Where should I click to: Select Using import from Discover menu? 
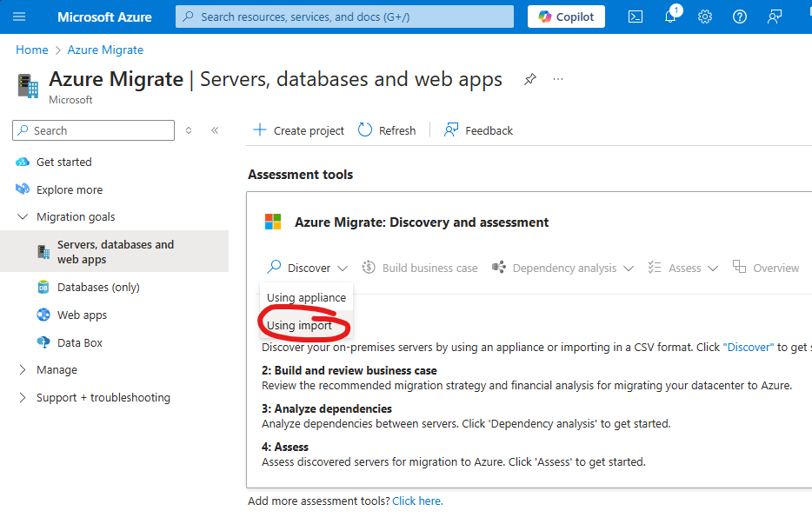pyautogui.click(x=299, y=325)
